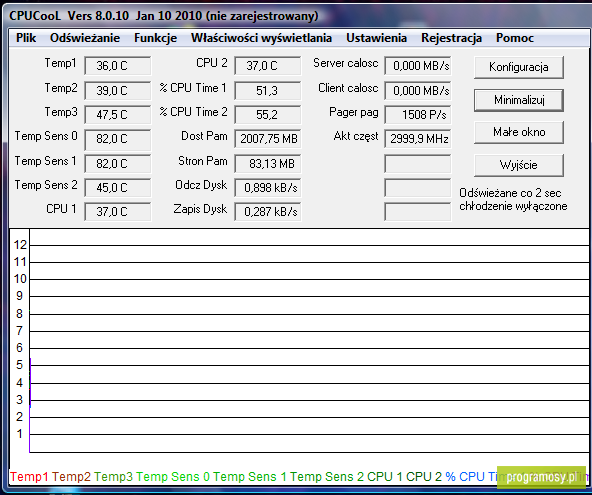Click the red Temp1 graph legend entry
Screen dimensions: 592x495
click(x=29, y=476)
